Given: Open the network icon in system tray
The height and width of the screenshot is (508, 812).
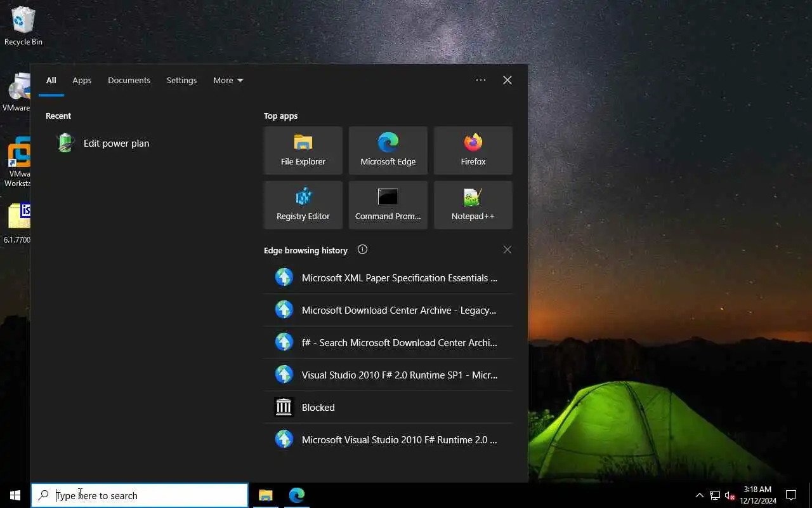Looking at the screenshot, I should (x=715, y=495).
